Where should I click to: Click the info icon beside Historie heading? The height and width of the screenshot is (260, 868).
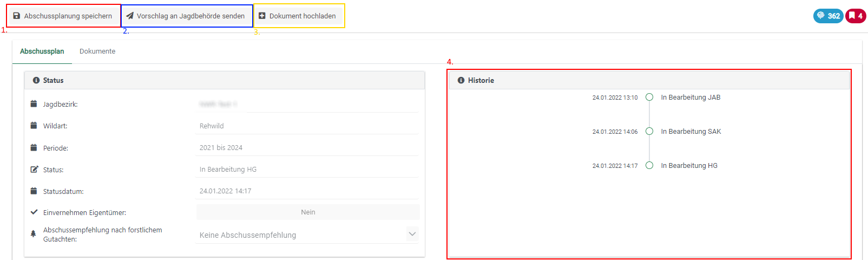coord(461,80)
